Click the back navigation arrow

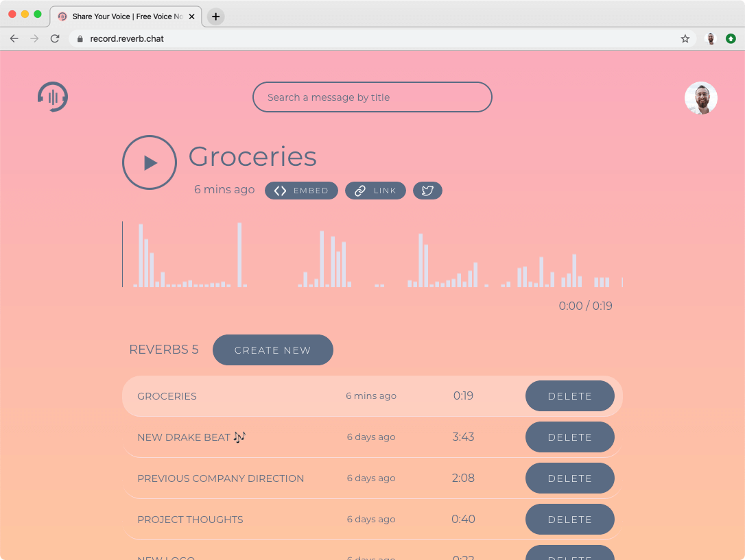[x=14, y=39]
